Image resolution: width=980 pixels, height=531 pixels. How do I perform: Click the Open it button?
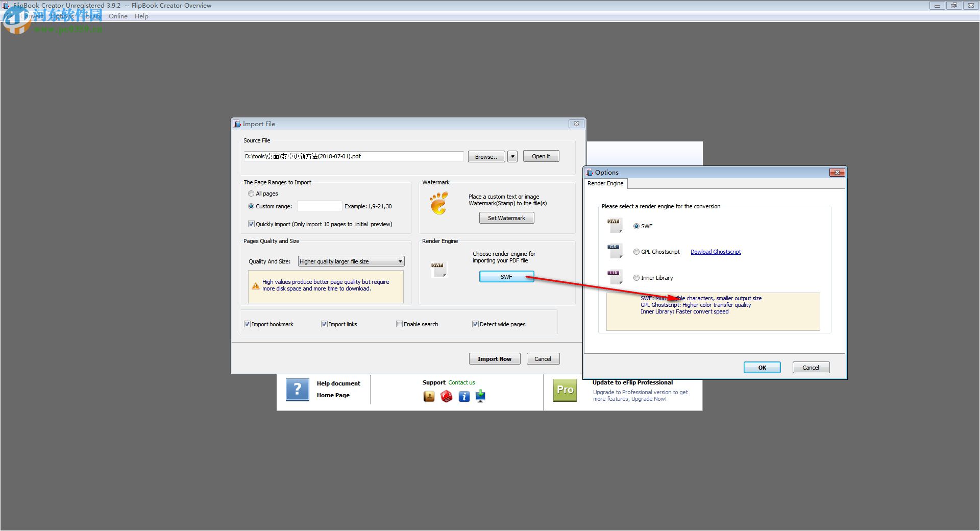click(x=541, y=156)
